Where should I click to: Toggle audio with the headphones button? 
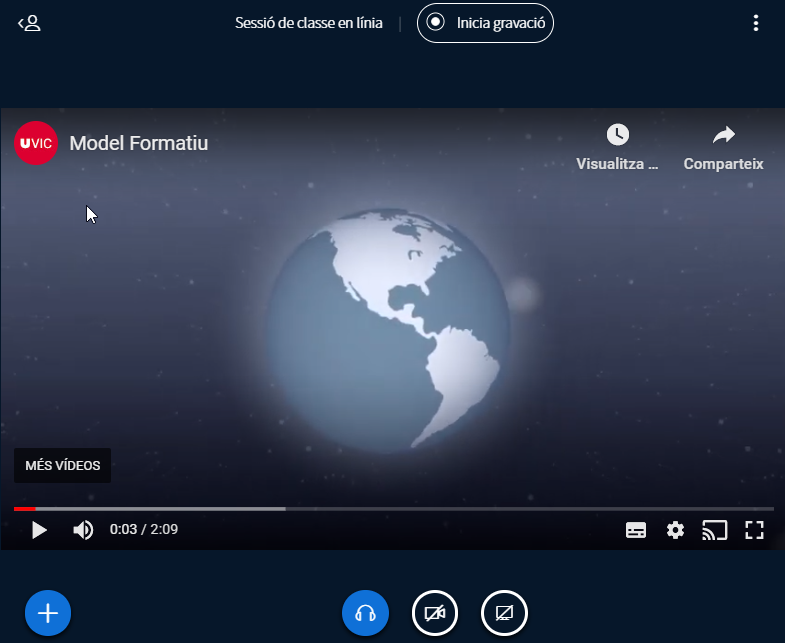[365, 612]
